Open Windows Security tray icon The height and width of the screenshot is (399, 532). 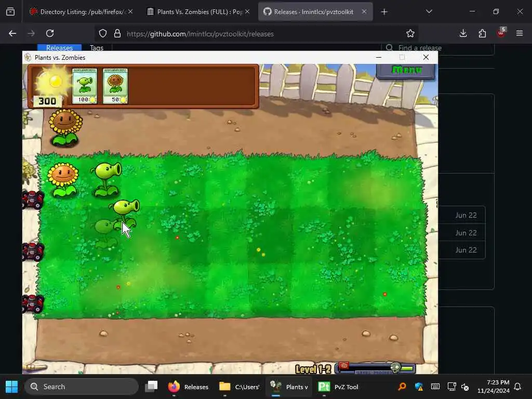point(419,387)
